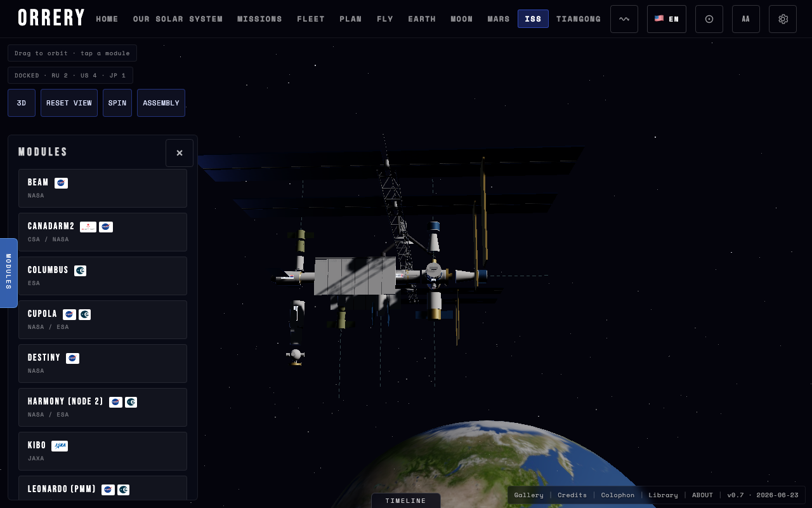Select the Columbus module card
Viewport: 812px width, 508px height.
click(x=103, y=276)
